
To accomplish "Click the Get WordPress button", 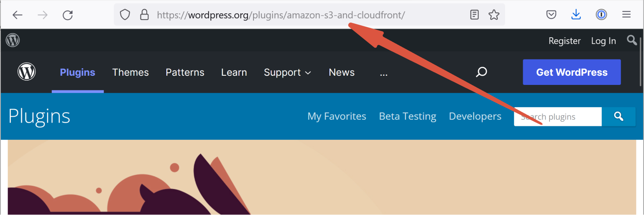I will (x=572, y=72).
